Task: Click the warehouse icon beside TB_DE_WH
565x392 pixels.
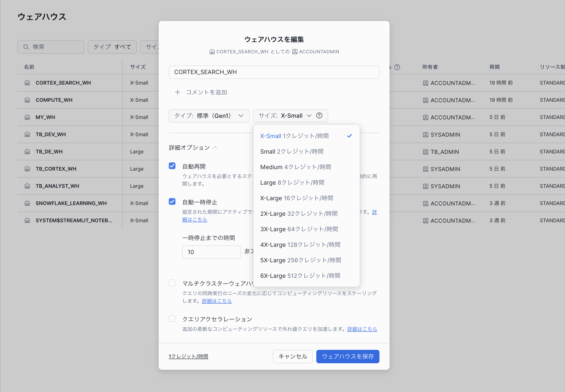Action: [x=27, y=152]
